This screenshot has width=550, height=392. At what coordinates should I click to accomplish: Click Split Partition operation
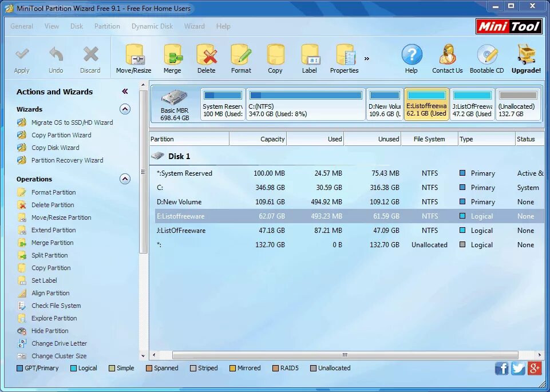(x=42, y=255)
